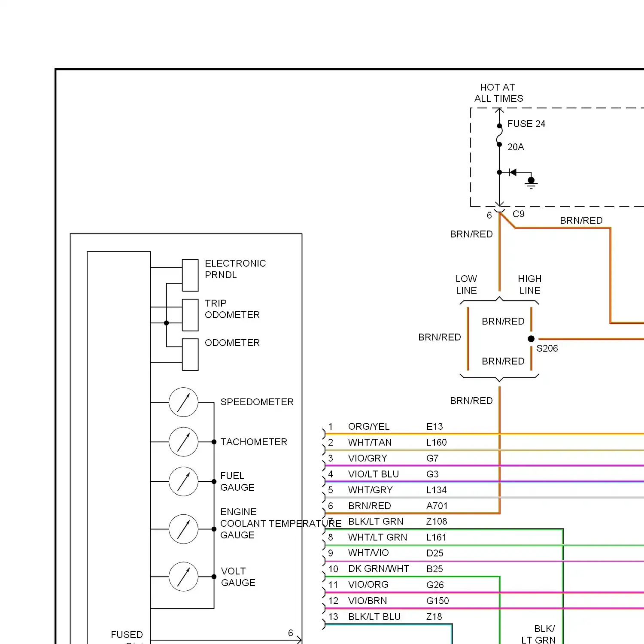
Task: Click the Engine Coolant Temperature gauge symbol
Action: pyautogui.click(x=183, y=529)
